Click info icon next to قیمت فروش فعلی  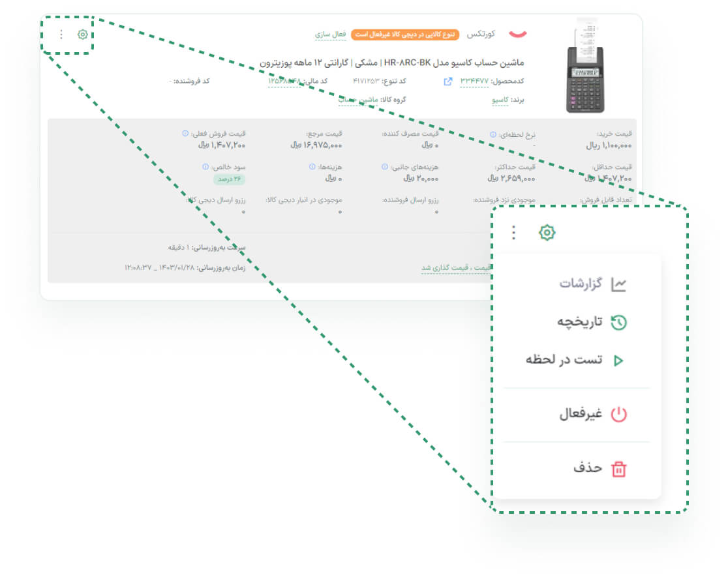pyautogui.click(x=185, y=134)
